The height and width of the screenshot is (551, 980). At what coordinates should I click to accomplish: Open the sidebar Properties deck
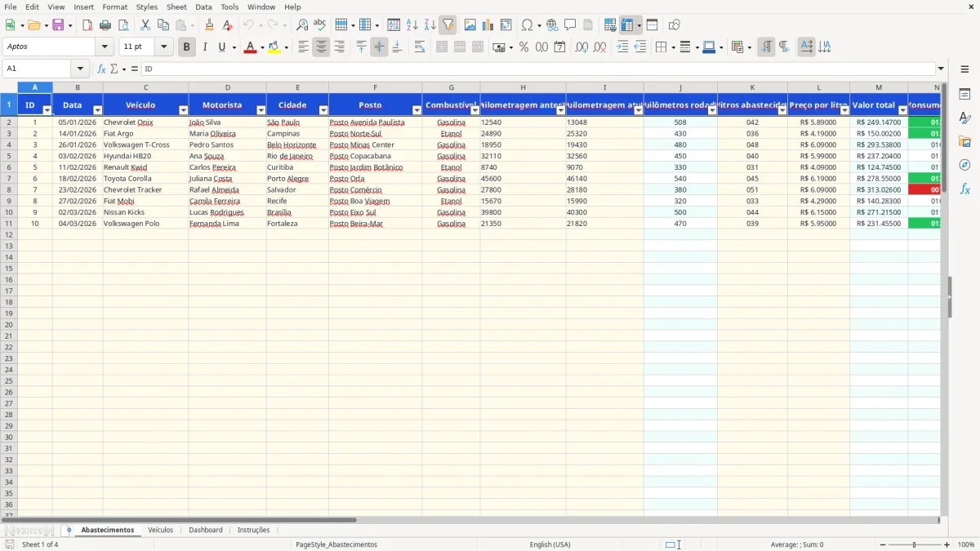[964, 95]
